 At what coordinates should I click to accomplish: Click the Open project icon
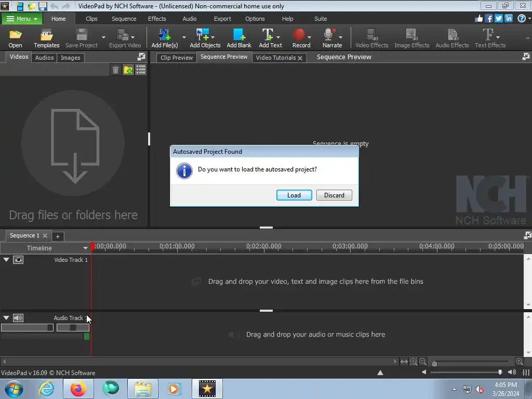[x=15, y=35]
